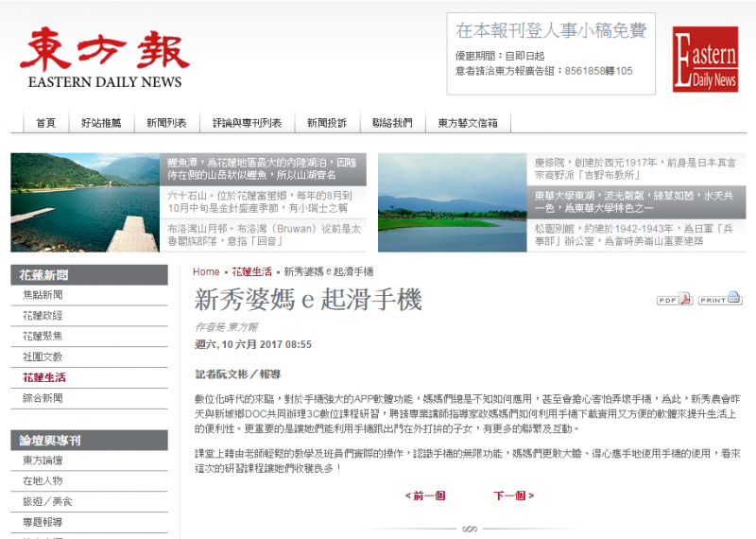
Task: Click the red Eastern Daily News badge
Action: [705, 59]
